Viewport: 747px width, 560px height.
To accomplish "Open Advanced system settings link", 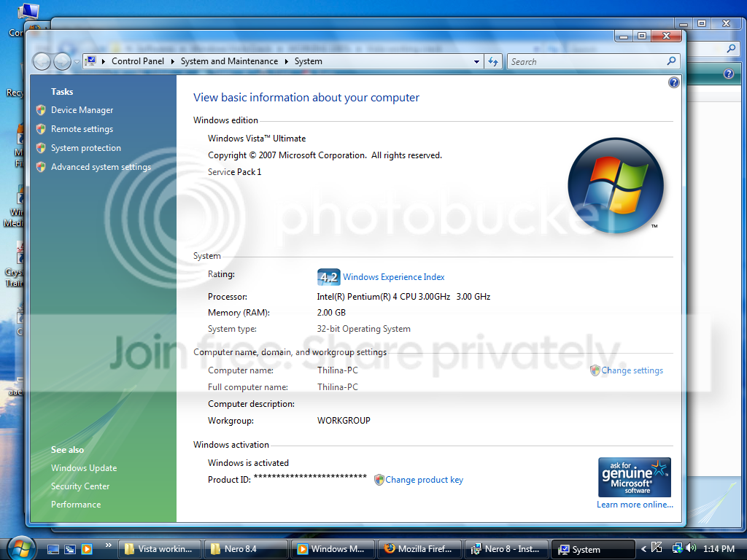I will (101, 167).
